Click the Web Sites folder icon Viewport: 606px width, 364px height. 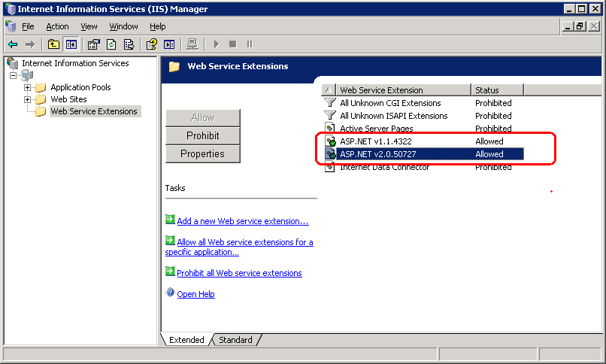41,99
